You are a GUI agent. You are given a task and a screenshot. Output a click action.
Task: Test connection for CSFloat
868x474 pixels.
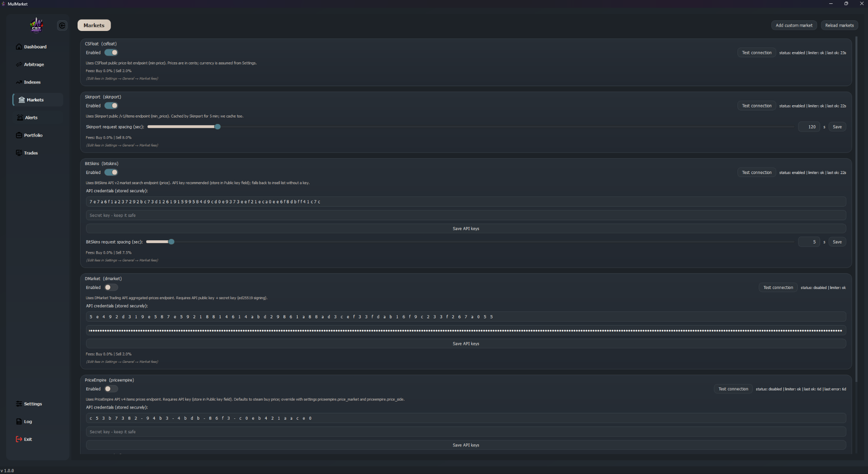(757, 53)
